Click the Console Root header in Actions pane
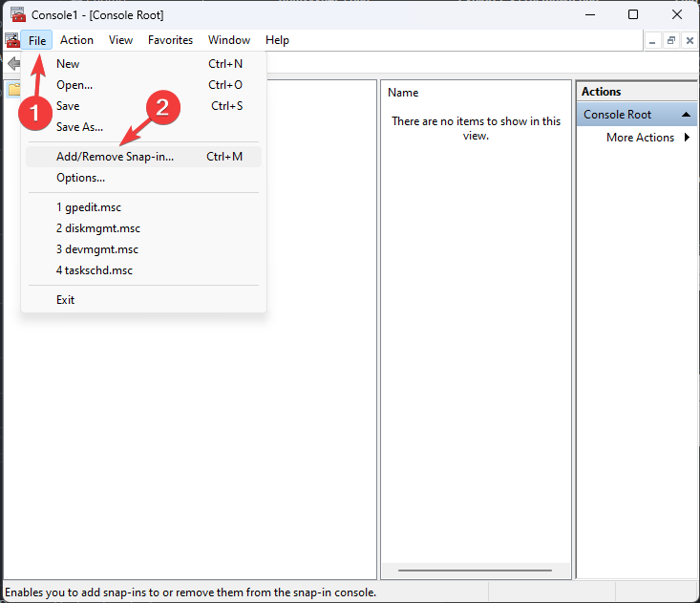700x603 pixels. coord(637,115)
